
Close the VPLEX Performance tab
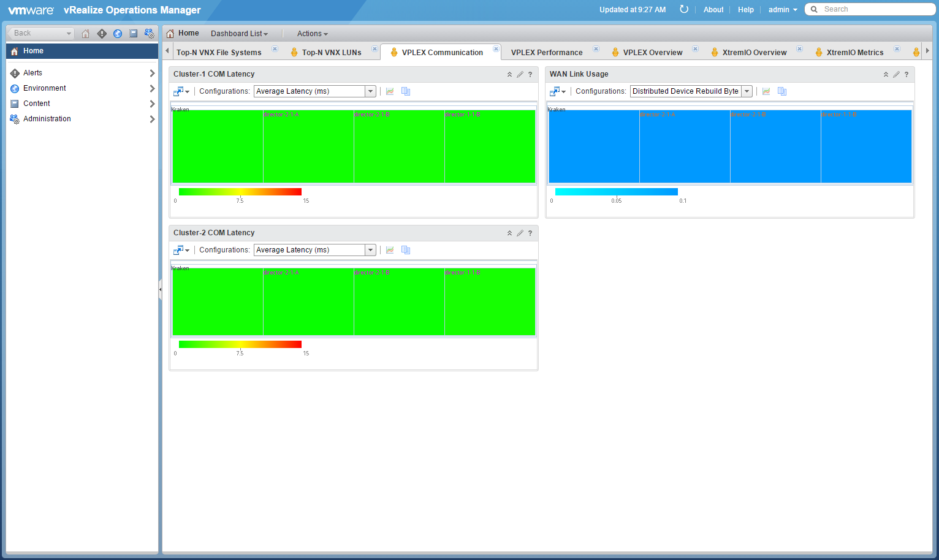coord(596,49)
